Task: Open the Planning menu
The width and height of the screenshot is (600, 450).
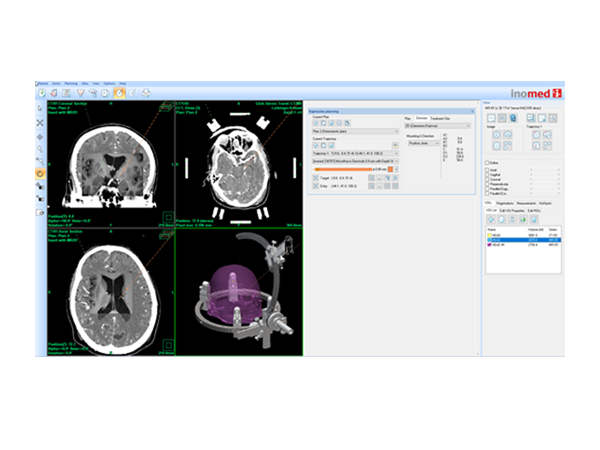Action: pos(71,83)
